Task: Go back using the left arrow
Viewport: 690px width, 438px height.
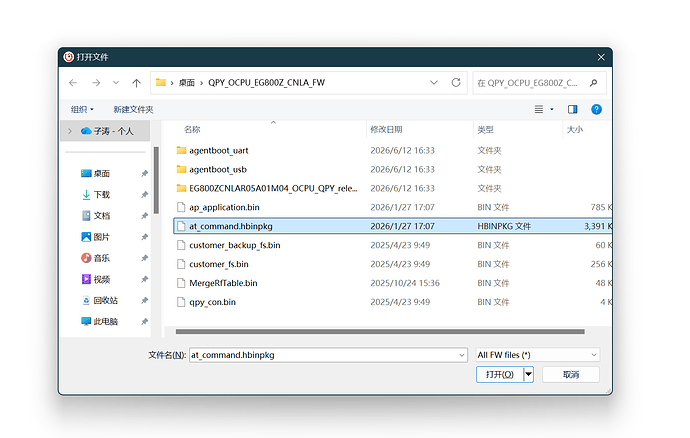Action: (x=73, y=83)
